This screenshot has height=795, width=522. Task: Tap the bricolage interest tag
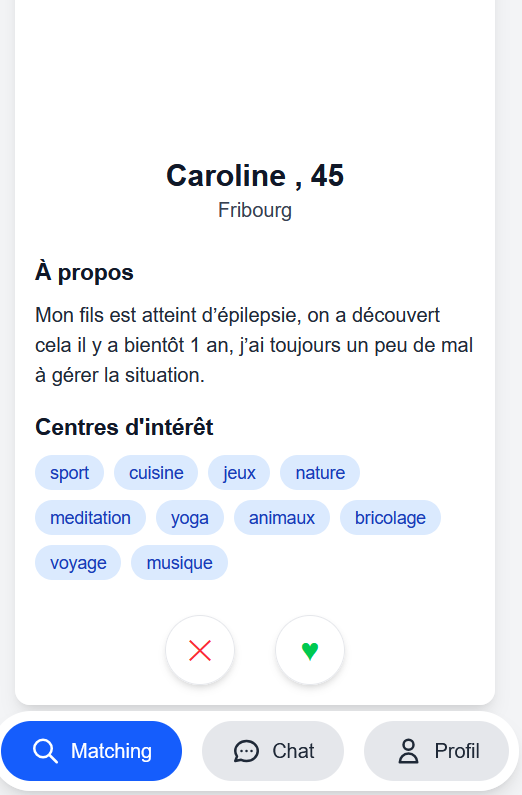[390, 518]
